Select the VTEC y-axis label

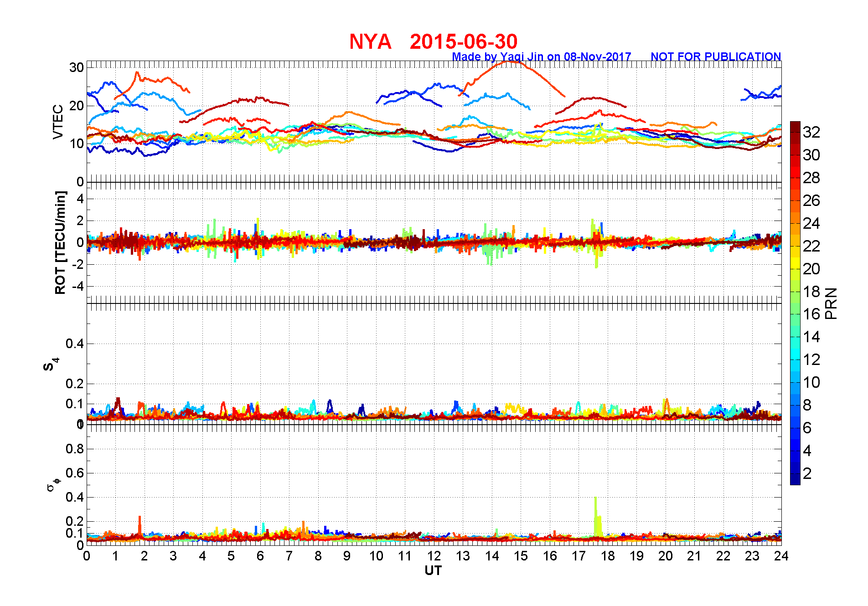tap(58, 122)
